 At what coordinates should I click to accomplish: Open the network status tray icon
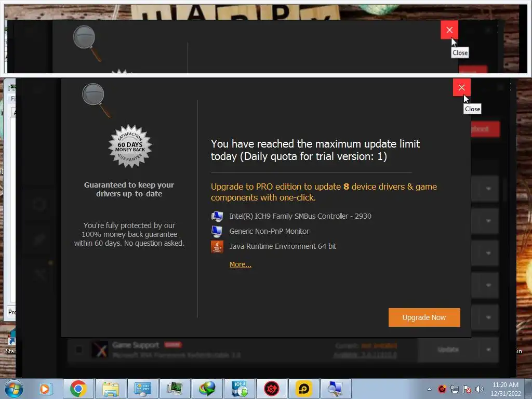(455, 389)
